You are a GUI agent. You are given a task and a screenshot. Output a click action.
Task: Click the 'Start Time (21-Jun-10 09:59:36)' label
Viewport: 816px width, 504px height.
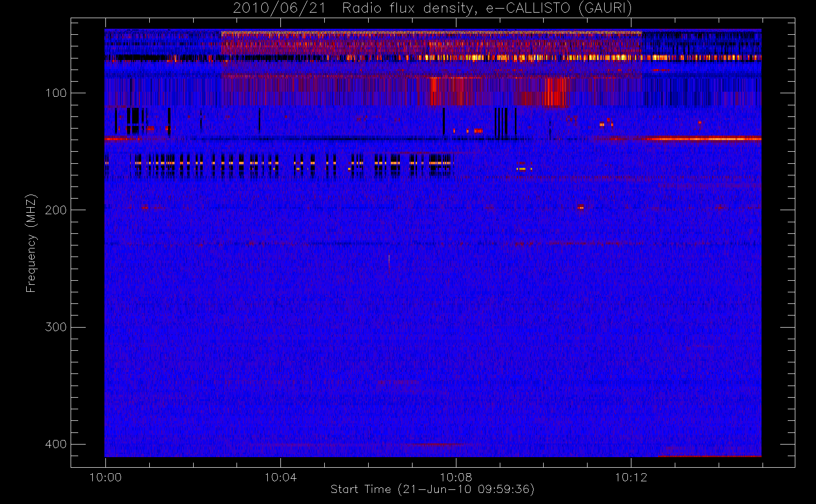pos(432,489)
